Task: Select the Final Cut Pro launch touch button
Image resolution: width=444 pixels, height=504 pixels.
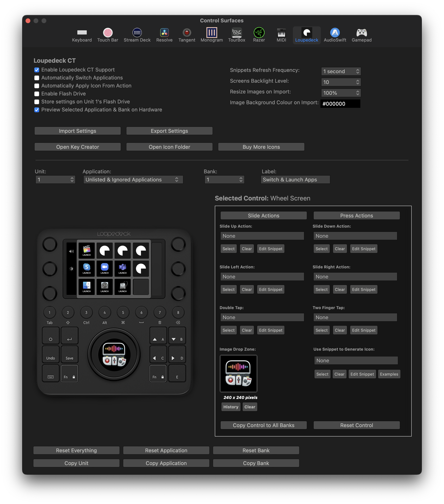Action: click(x=86, y=251)
